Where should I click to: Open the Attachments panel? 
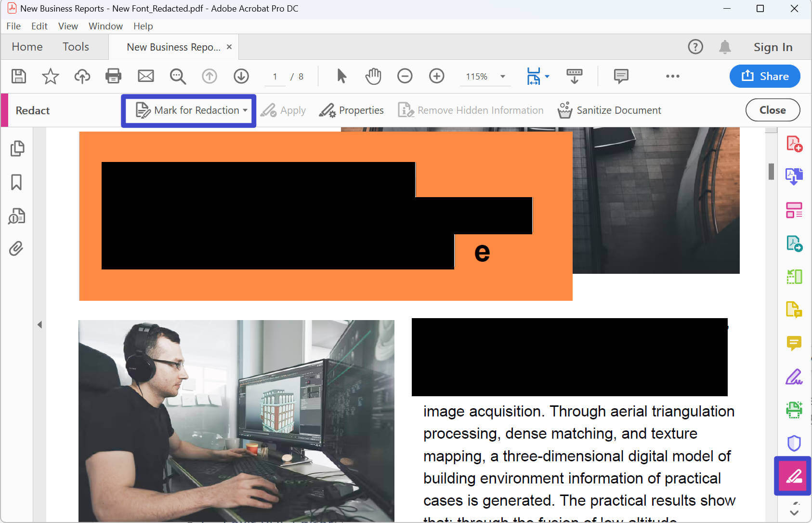pyautogui.click(x=17, y=248)
